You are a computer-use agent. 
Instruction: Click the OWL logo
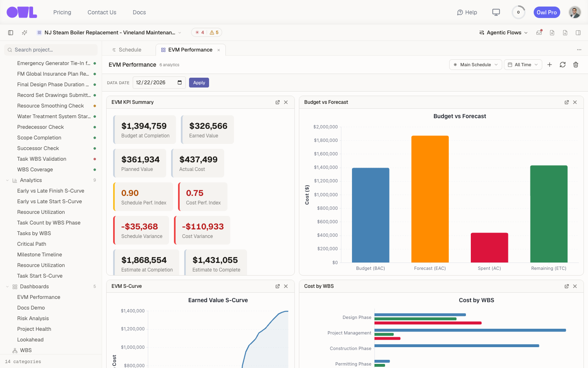(22, 12)
